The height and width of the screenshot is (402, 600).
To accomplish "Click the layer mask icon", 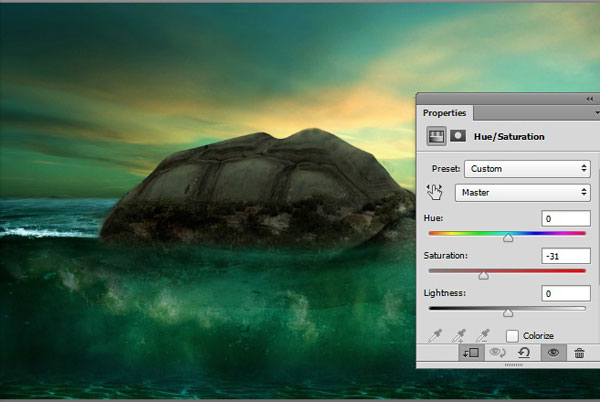I will coord(458,136).
